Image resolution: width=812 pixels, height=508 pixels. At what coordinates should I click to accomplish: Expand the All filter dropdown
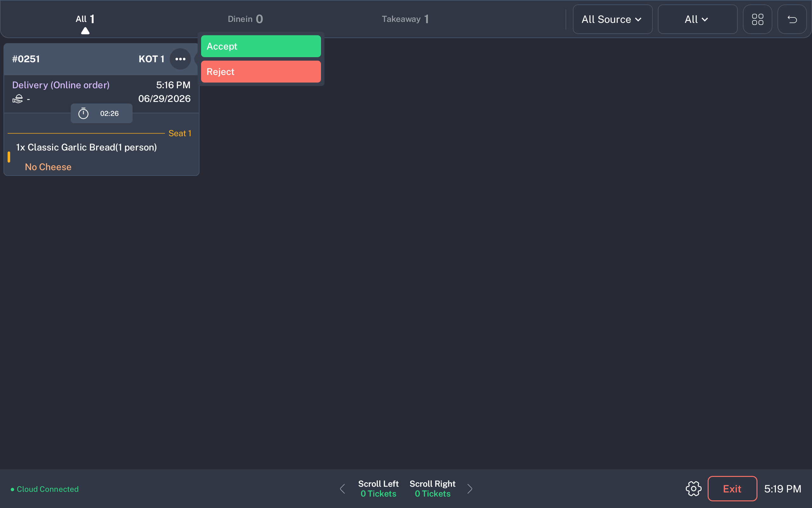point(697,19)
